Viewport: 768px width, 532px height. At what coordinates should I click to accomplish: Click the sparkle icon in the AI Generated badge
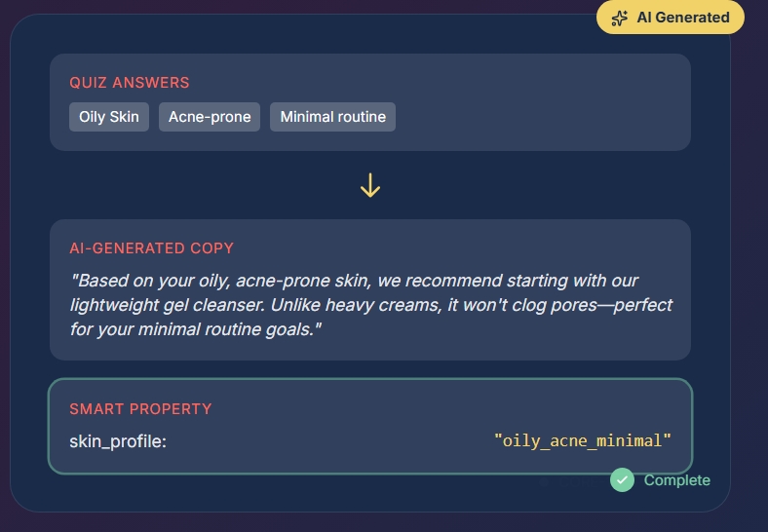(620, 18)
